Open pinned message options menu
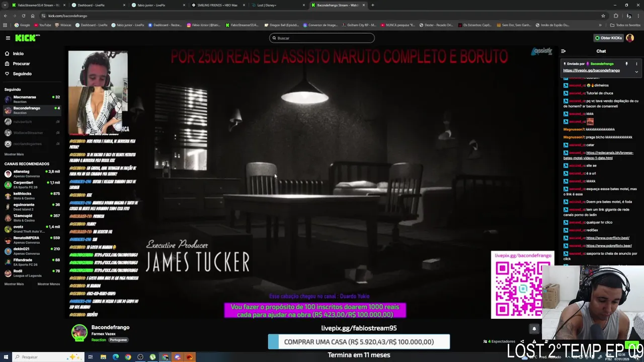Viewport: 644px width, 362px height. click(636, 64)
